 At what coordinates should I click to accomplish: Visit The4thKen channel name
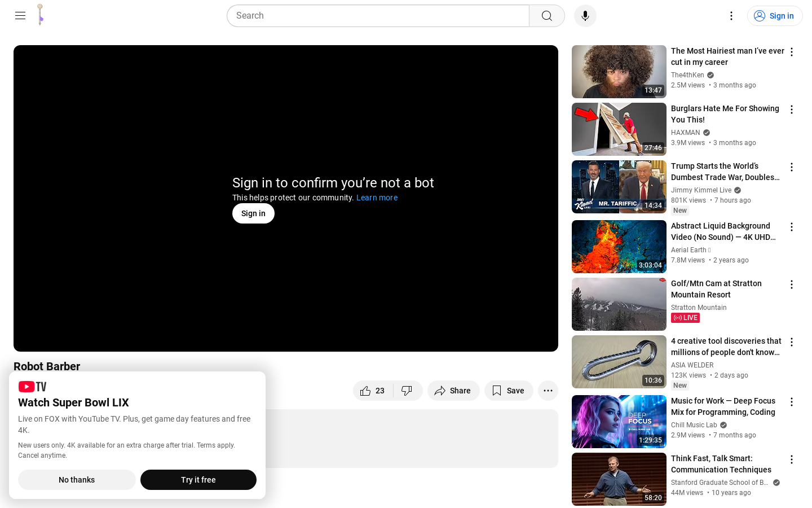pos(687,75)
